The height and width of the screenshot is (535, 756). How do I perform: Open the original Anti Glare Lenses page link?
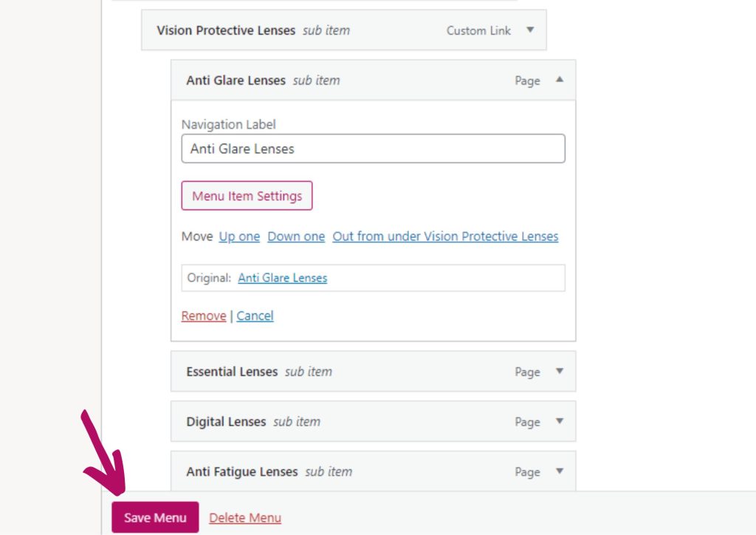(x=283, y=278)
